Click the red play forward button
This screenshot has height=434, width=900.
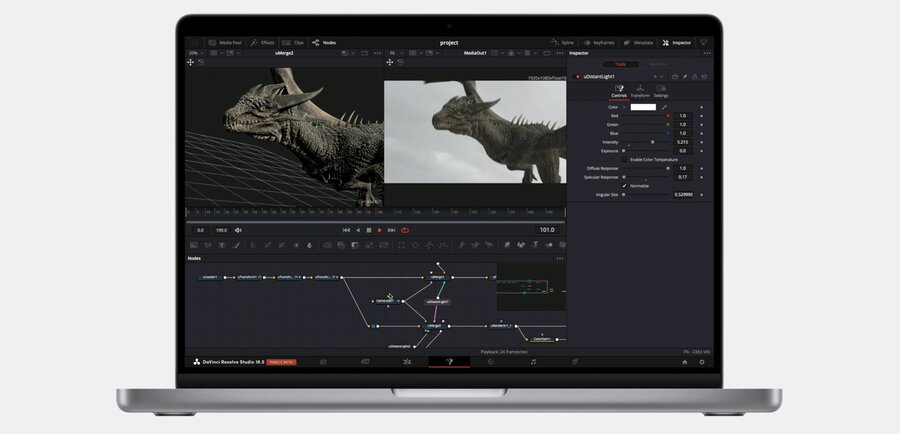click(379, 230)
